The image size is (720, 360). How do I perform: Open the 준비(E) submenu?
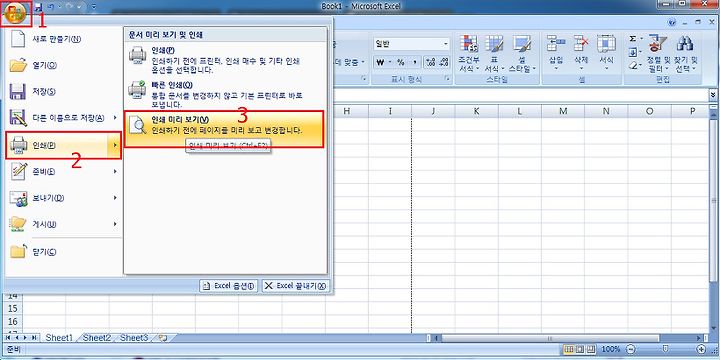point(63,172)
